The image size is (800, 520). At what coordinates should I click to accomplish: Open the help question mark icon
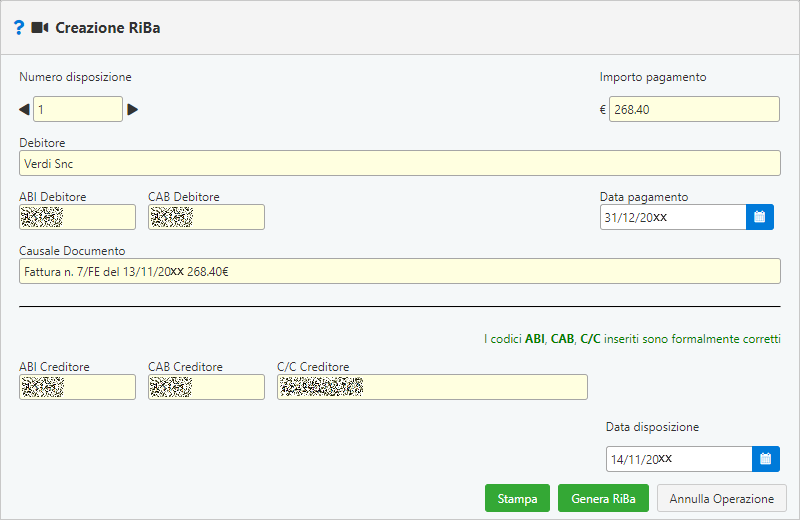[19, 28]
